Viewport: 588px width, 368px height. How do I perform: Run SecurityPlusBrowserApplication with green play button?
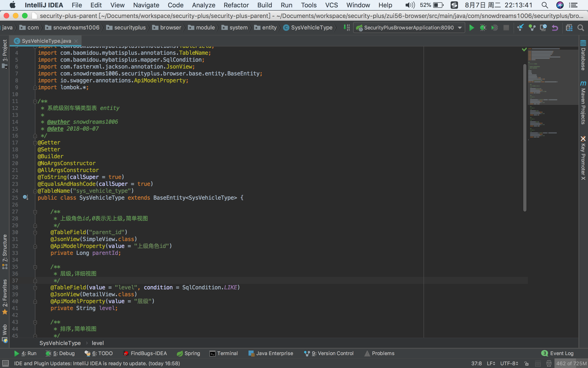(471, 28)
